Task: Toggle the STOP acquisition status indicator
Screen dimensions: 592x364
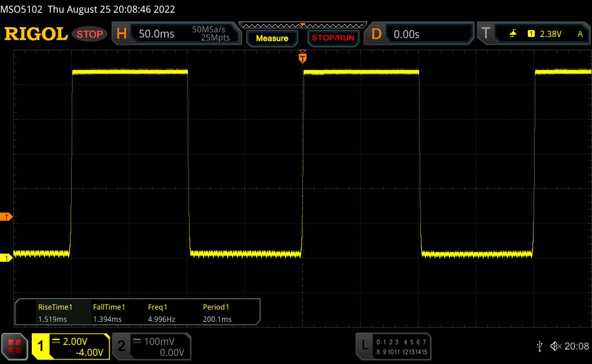Action: [x=90, y=34]
